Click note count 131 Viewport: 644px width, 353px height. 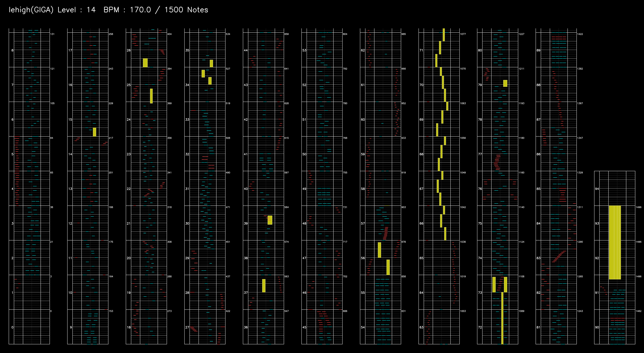tap(52, 34)
